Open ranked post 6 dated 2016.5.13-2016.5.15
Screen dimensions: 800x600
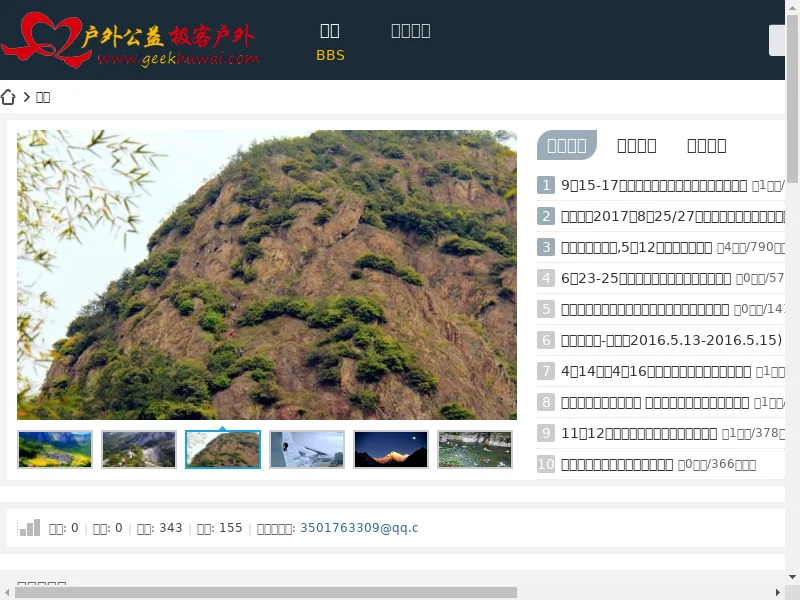(671, 340)
